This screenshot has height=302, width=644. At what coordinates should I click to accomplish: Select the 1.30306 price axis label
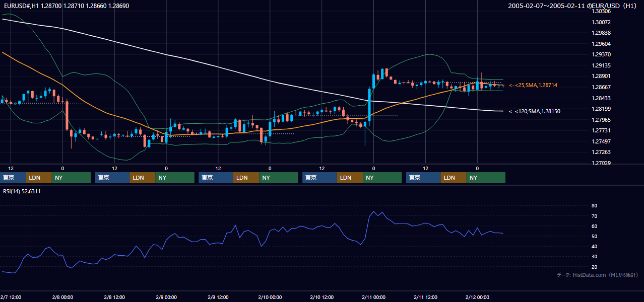click(601, 11)
